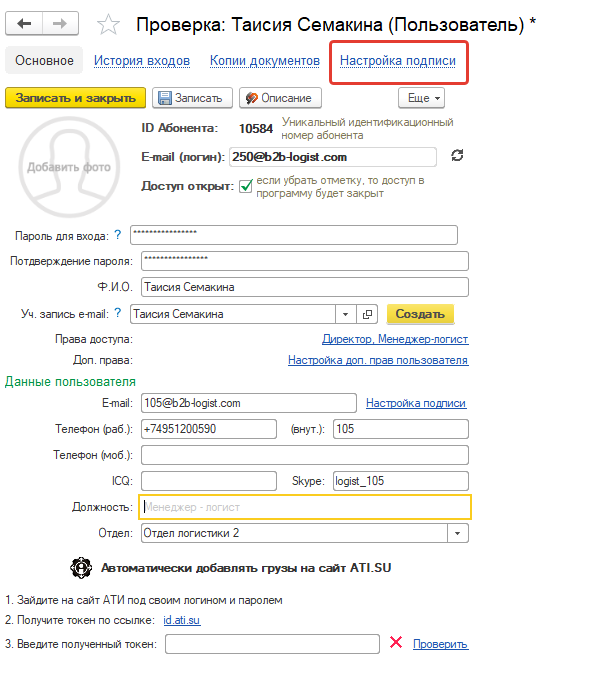The width and height of the screenshot is (608, 691).
Task: Click question mark next to Пароль для входа
Action: [x=118, y=235]
